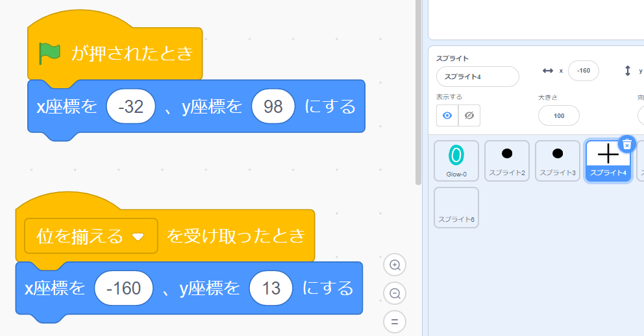Edit x value -160 in second block
This screenshot has width=644, height=336.
(123, 288)
